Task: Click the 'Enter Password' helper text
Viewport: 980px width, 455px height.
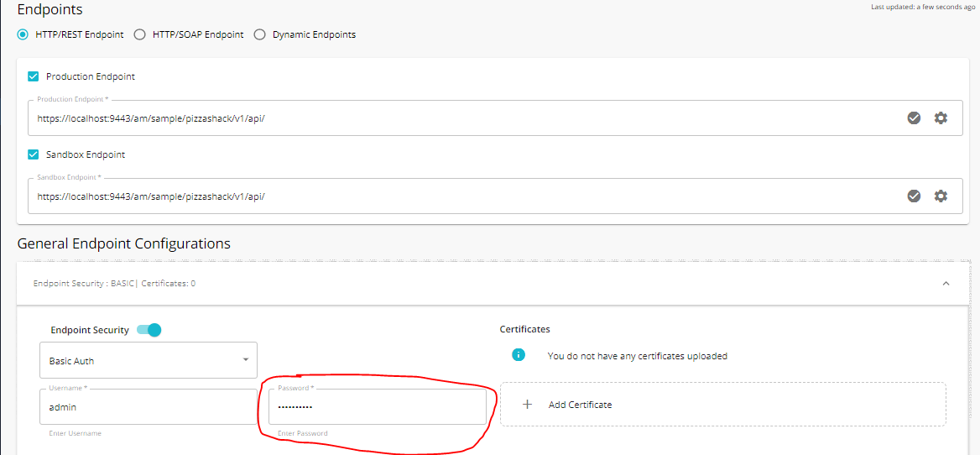Action: click(303, 433)
